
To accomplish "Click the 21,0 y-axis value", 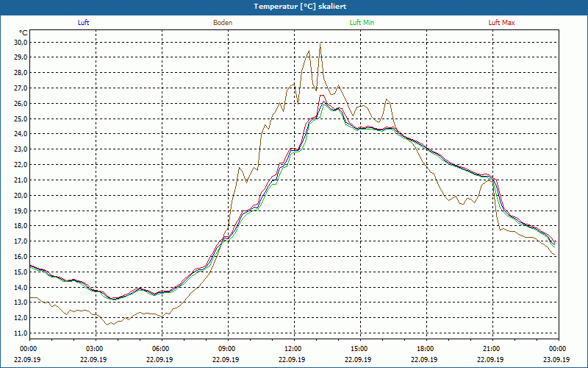I will coord(21,180).
